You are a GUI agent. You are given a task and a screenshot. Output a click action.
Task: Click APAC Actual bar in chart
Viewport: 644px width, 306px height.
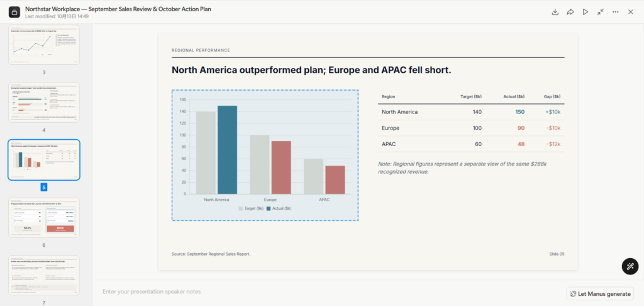[335, 179]
